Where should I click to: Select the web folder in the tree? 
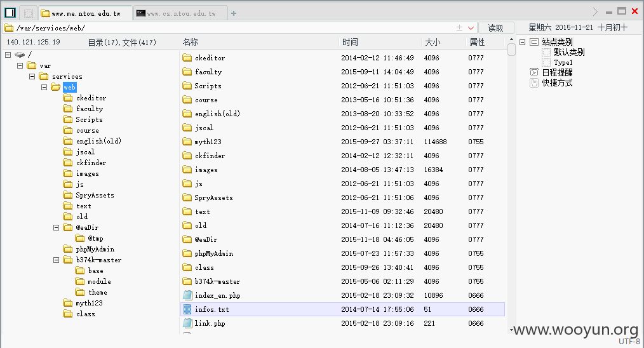69,87
